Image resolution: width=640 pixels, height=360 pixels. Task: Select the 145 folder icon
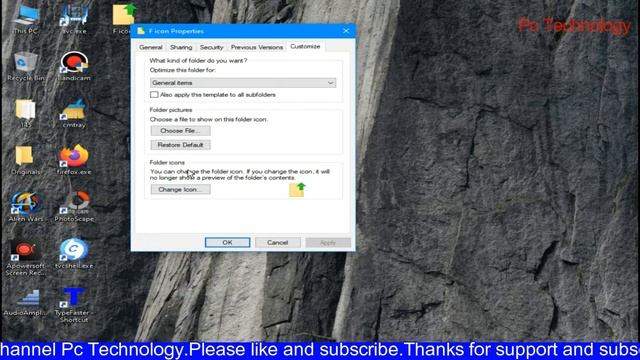point(25,113)
